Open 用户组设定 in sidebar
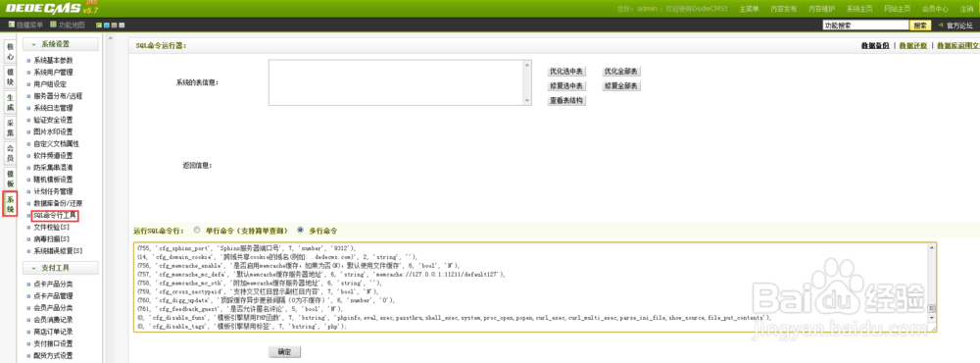 pos(49,83)
